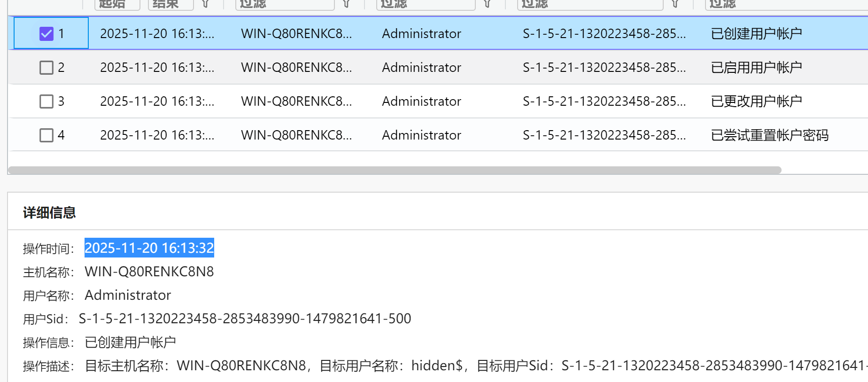The image size is (868, 382).
Task: Click the funnel icon above the hostname column
Action: click(346, 4)
